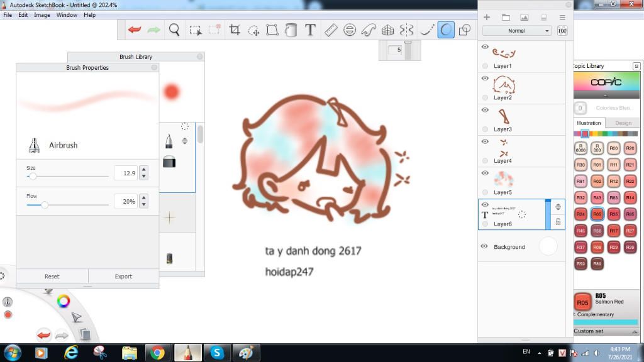Create a new layer group folder
Viewport: 644px width, 362px height.
click(506, 17)
